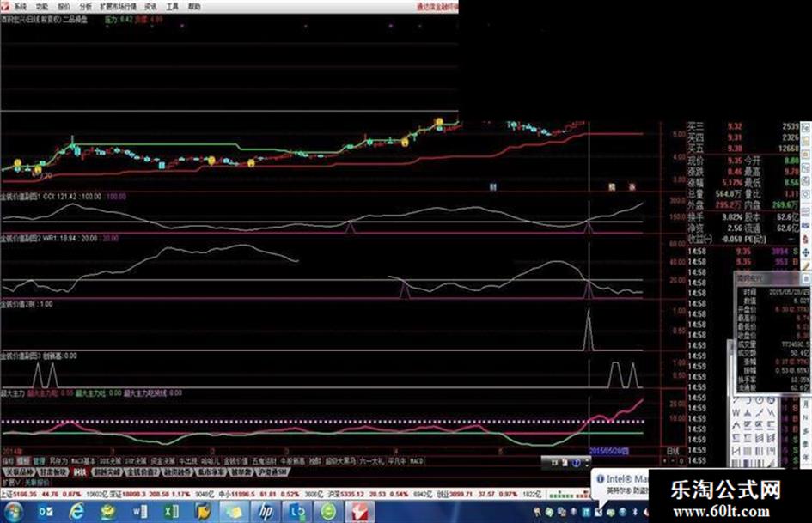Select the N period button

click(806, 417)
